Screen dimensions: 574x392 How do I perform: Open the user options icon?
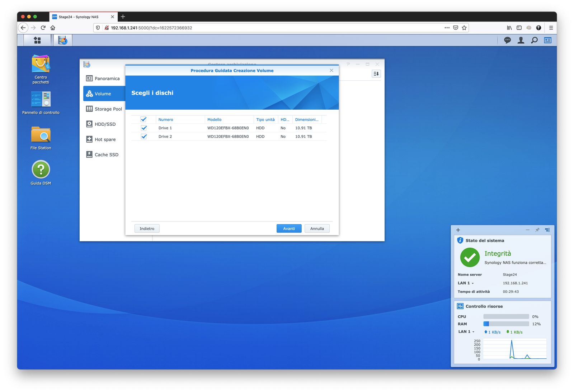(x=521, y=40)
